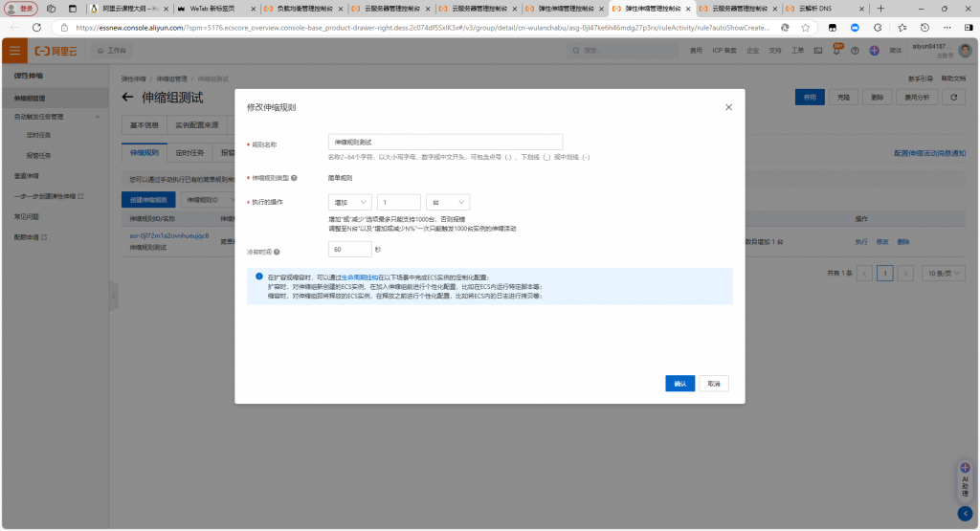Collapse the 自动触发任务管理 sidebar section

pos(99,117)
